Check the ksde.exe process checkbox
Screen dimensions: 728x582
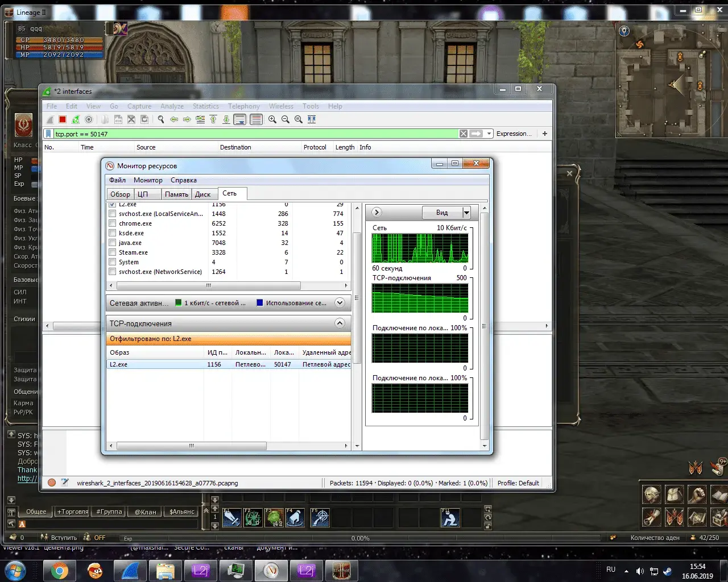click(x=112, y=233)
